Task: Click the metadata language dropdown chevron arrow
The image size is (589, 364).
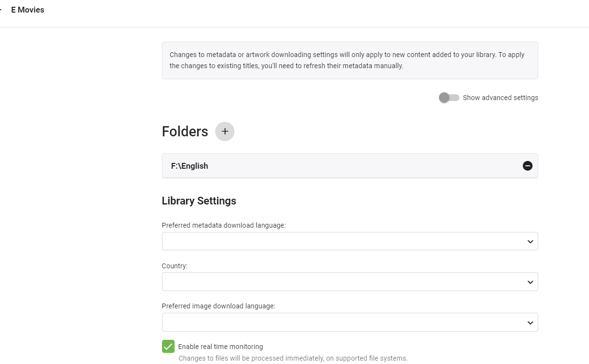Action: [x=530, y=241]
